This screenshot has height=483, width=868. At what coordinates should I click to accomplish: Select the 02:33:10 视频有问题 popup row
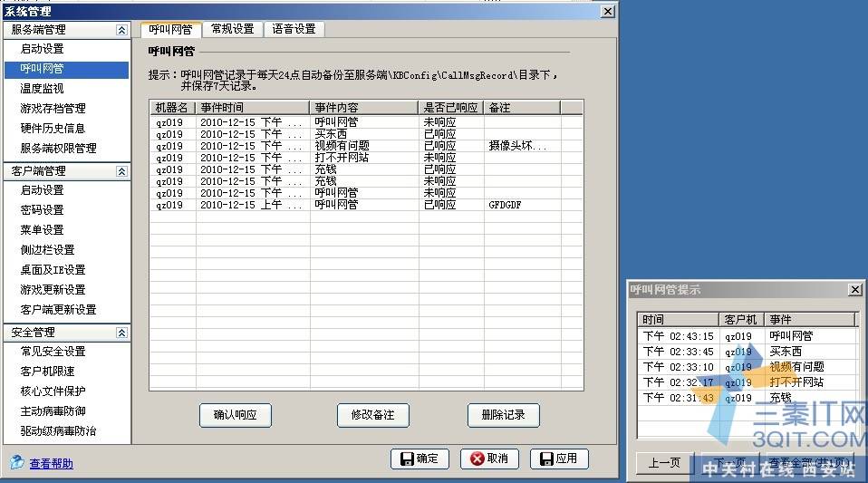pyautogui.click(x=747, y=367)
